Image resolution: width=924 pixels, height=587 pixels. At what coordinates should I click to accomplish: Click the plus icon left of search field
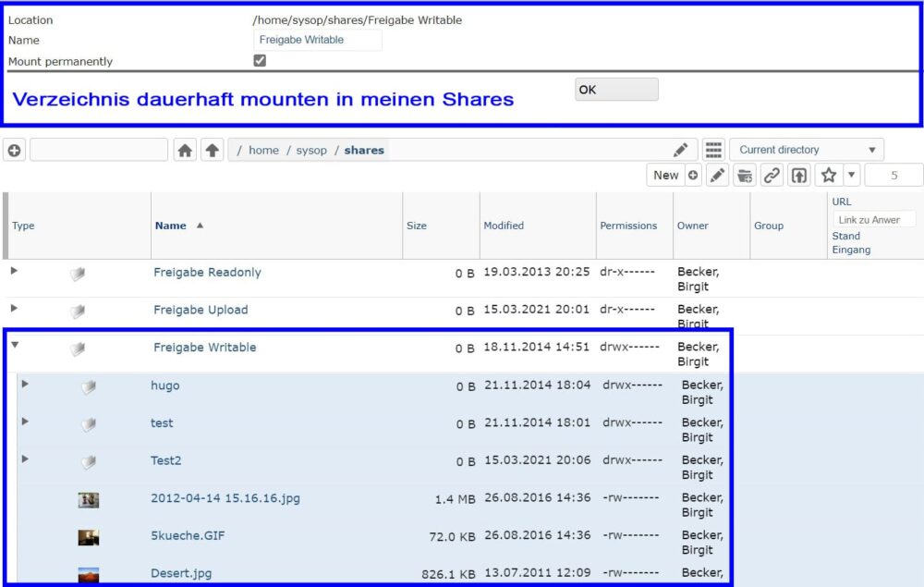click(14, 150)
